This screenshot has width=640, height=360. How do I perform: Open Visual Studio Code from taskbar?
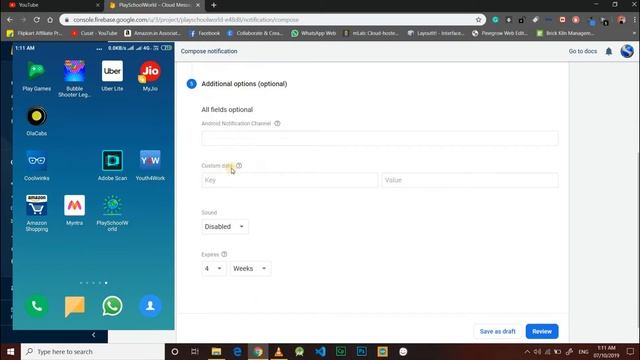pyautogui.click(x=320, y=351)
